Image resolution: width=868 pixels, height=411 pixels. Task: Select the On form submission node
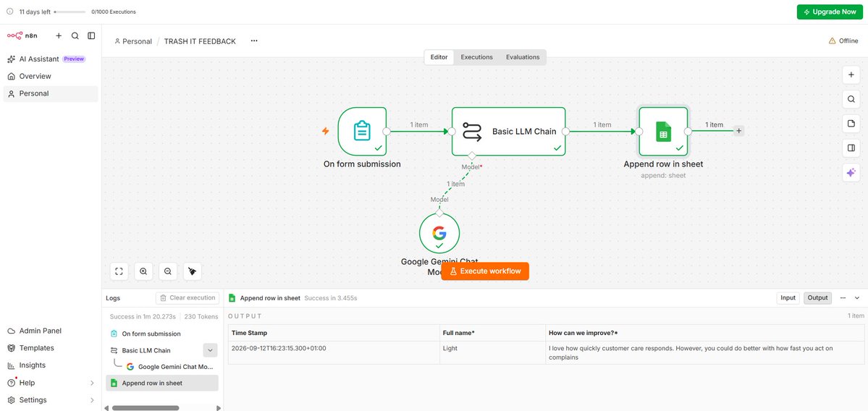[x=362, y=131]
